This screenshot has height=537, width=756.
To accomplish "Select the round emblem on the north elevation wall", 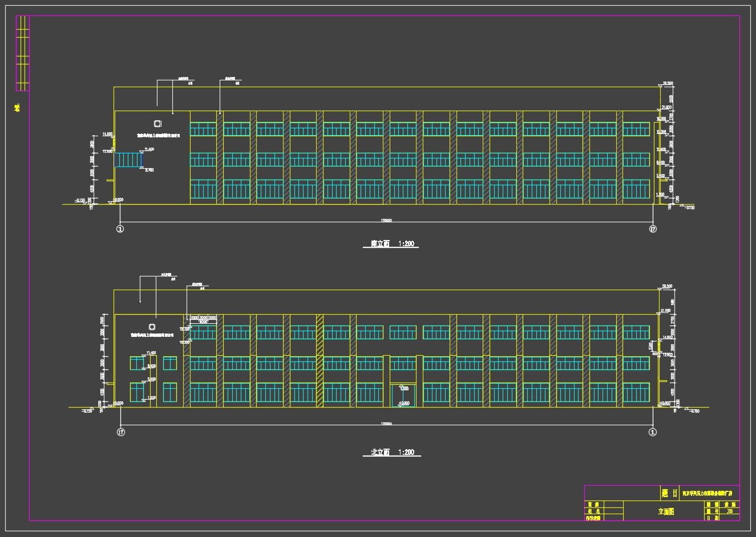I will pyautogui.click(x=152, y=327).
